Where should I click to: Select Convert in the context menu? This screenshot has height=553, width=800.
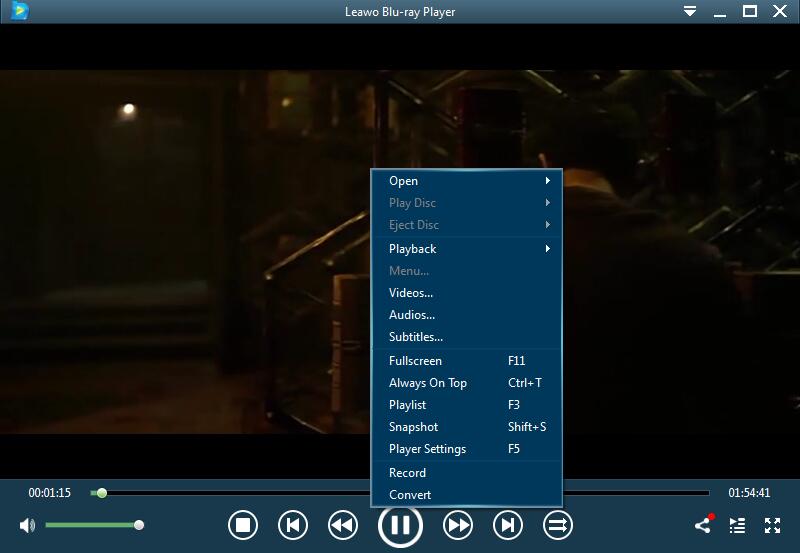[x=467, y=494]
